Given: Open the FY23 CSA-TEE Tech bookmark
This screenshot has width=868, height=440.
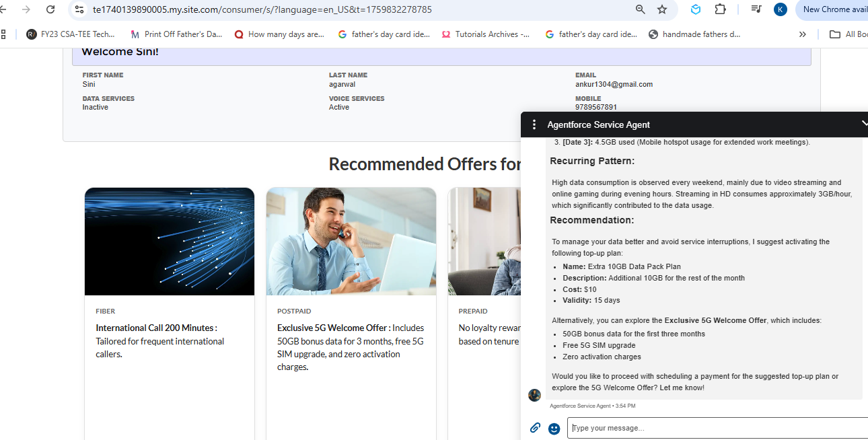Looking at the screenshot, I should point(71,34).
